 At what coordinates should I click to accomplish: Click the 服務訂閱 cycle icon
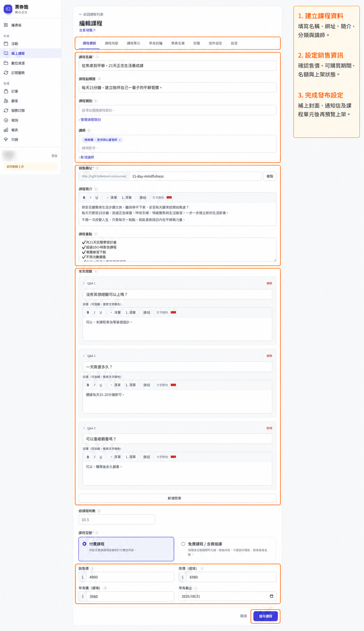pos(6,111)
